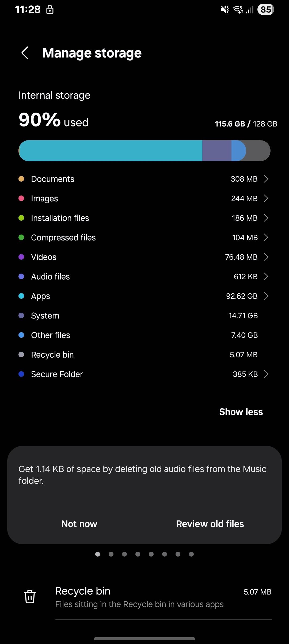Image resolution: width=289 pixels, height=644 pixels.
Task: Tap the back arrow icon
Action: point(25,53)
